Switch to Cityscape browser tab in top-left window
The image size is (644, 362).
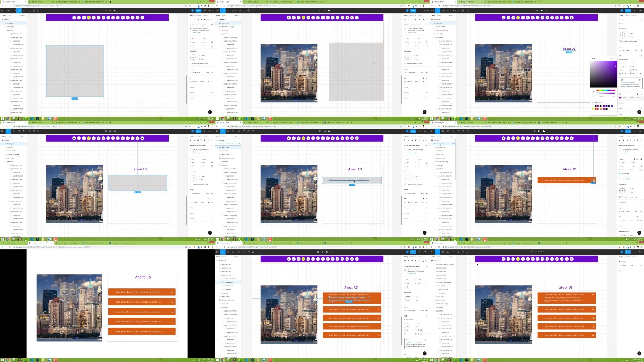click(x=94, y=2)
